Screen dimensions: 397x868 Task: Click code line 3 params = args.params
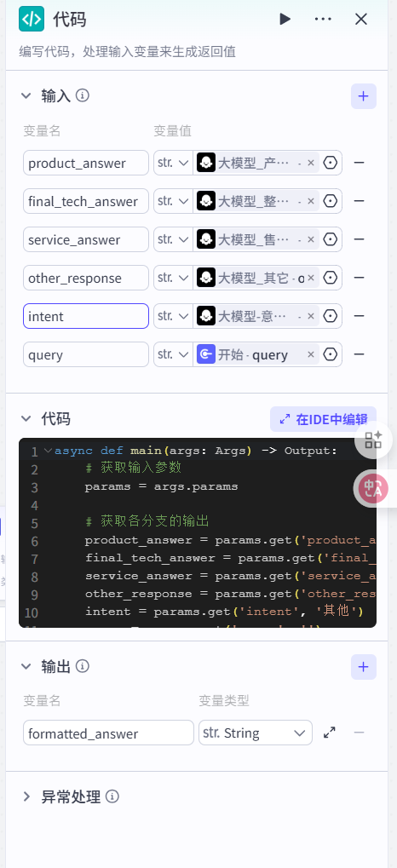pyautogui.click(x=161, y=486)
